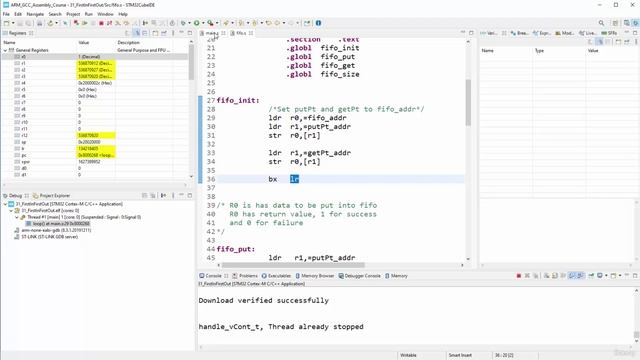Select the ST-LINK GDB server entry
This screenshot has height=360, width=640.
46,237
